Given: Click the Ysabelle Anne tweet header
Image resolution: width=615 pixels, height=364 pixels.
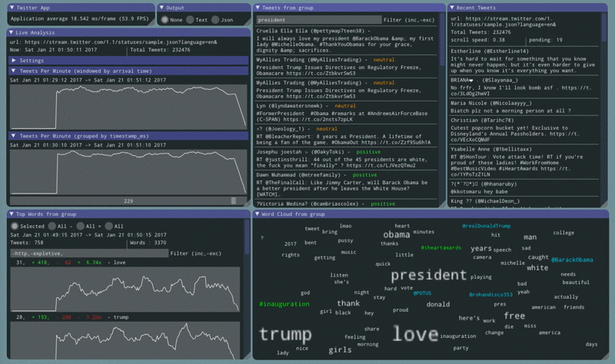Looking at the screenshot, I should (x=491, y=149).
